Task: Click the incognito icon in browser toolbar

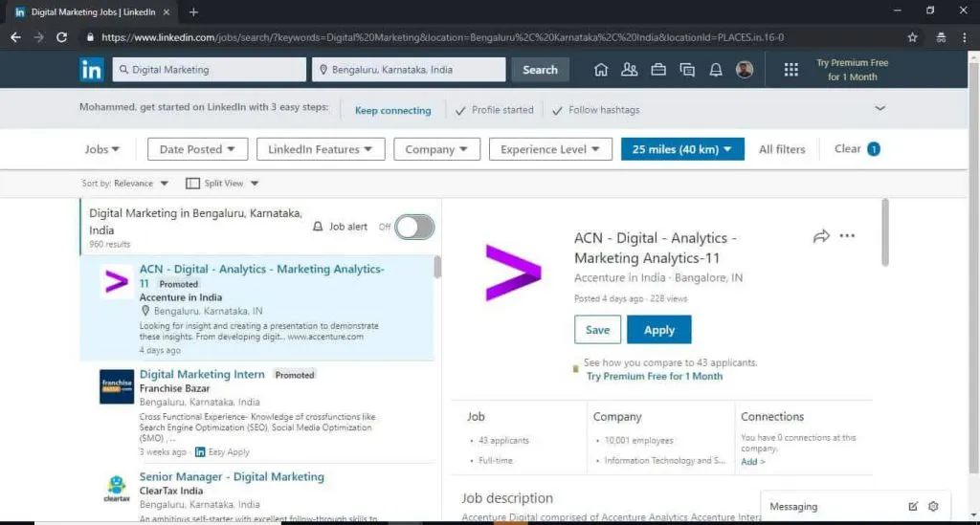Action: coord(941,37)
